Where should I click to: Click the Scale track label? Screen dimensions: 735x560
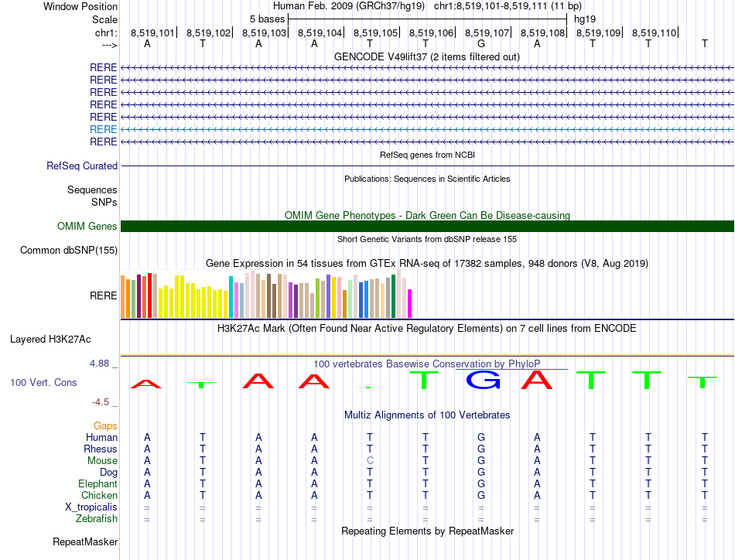104,19
